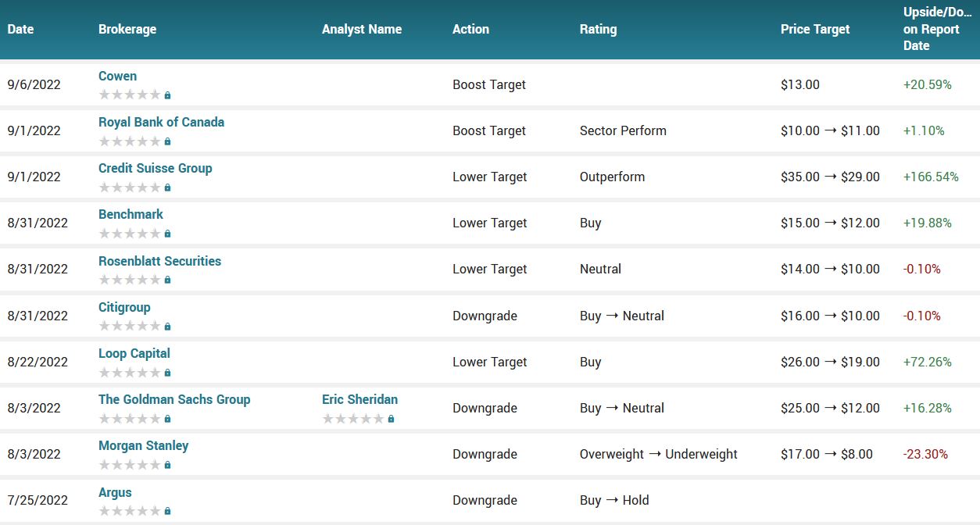Open the Credit Suisse Group link
This screenshot has height=525, width=980.
point(155,168)
